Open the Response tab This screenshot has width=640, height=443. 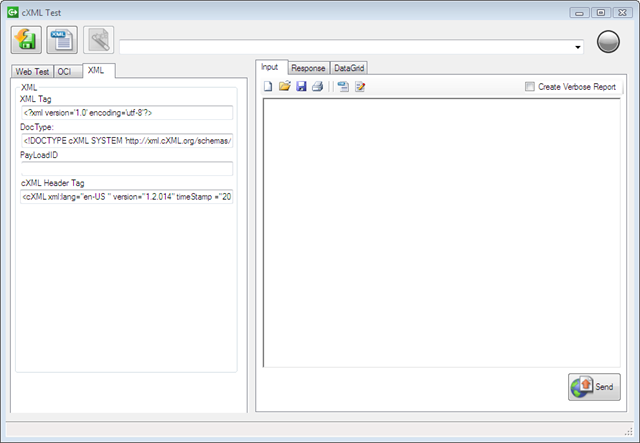[308, 68]
